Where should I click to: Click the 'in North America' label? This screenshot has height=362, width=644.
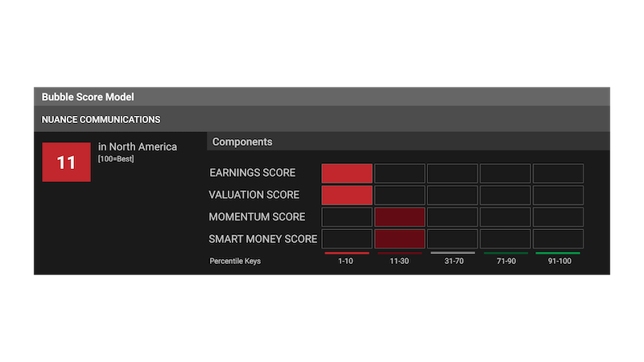pyautogui.click(x=138, y=146)
